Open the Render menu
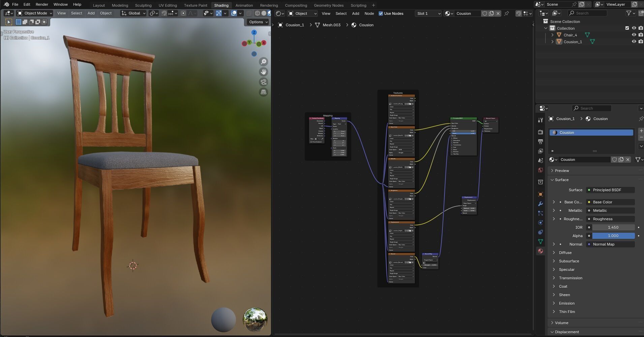This screenshot has height=337, width=644. coord(42,4)
